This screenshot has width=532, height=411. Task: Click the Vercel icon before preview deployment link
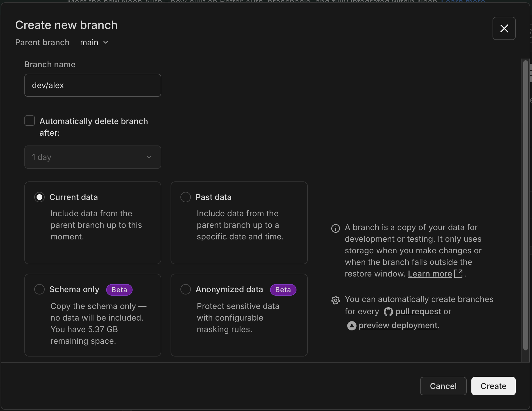coord(351,325)
